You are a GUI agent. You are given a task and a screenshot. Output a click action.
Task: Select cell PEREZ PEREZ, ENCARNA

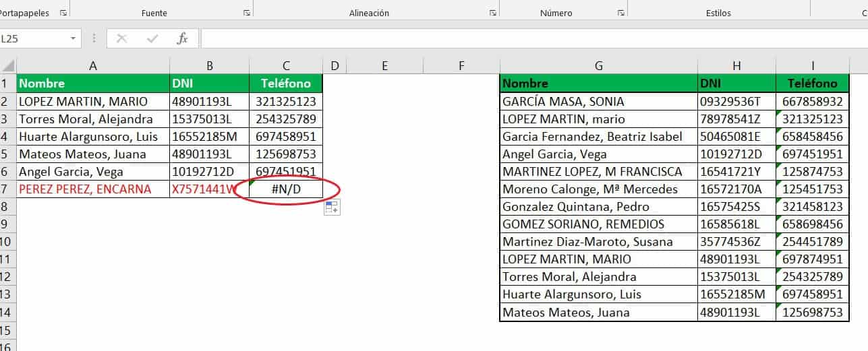[x=93, y=189]
